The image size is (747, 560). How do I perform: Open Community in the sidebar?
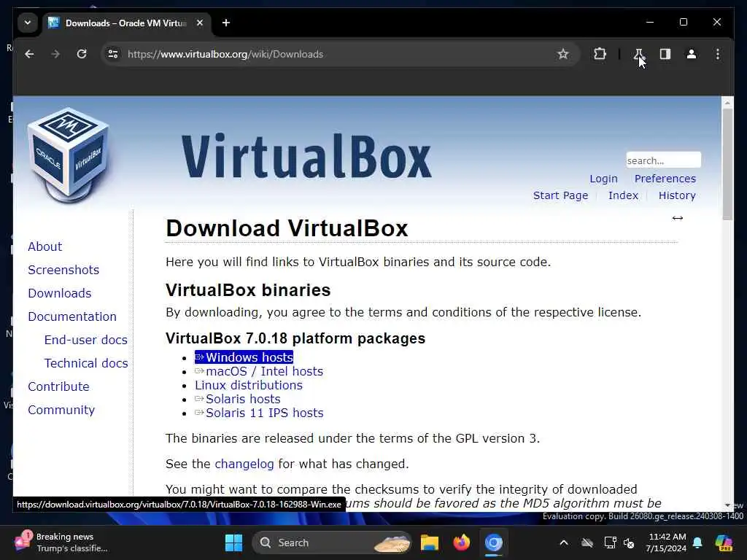tap(61, 410)
